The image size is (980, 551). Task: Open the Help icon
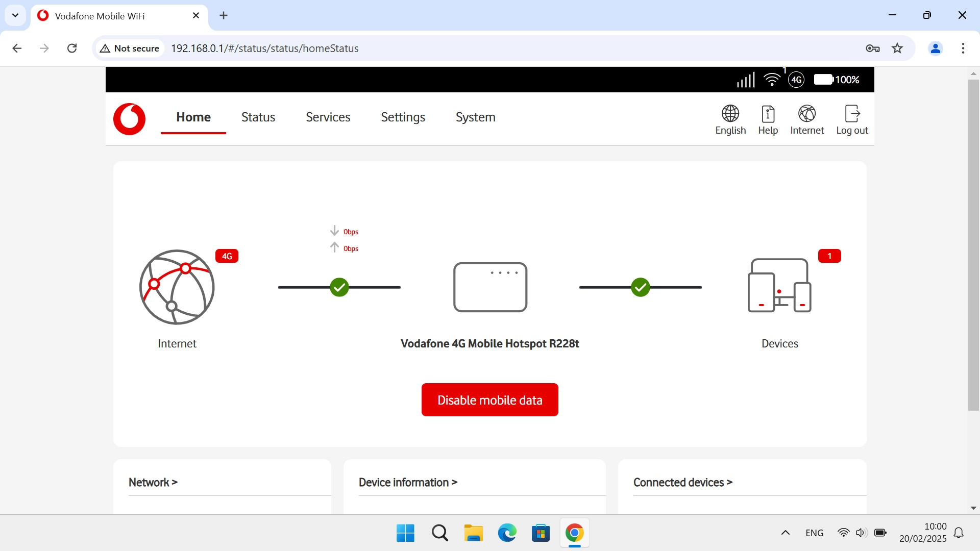[768, 120]
